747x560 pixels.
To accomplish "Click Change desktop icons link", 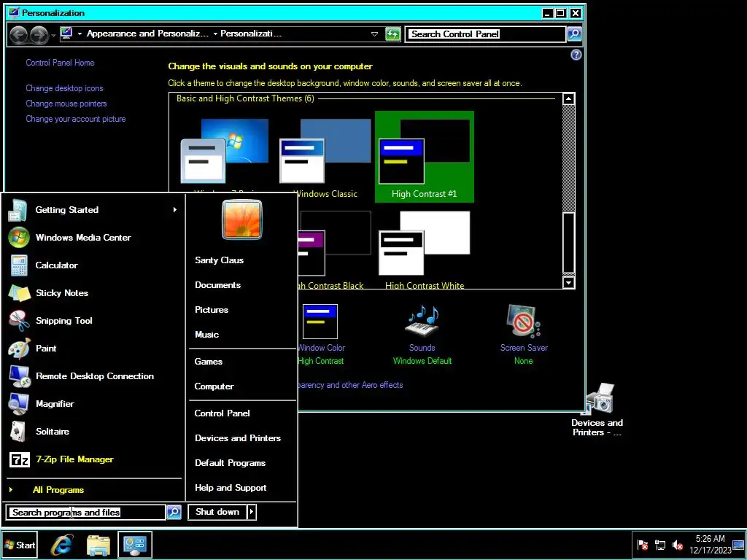I will 64,88.
